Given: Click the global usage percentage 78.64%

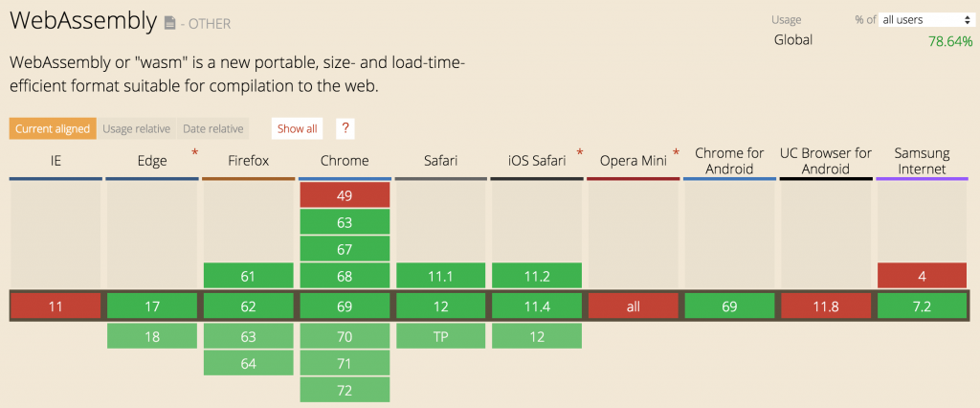Looking at the screenshot, I should [x=949, y=41].
